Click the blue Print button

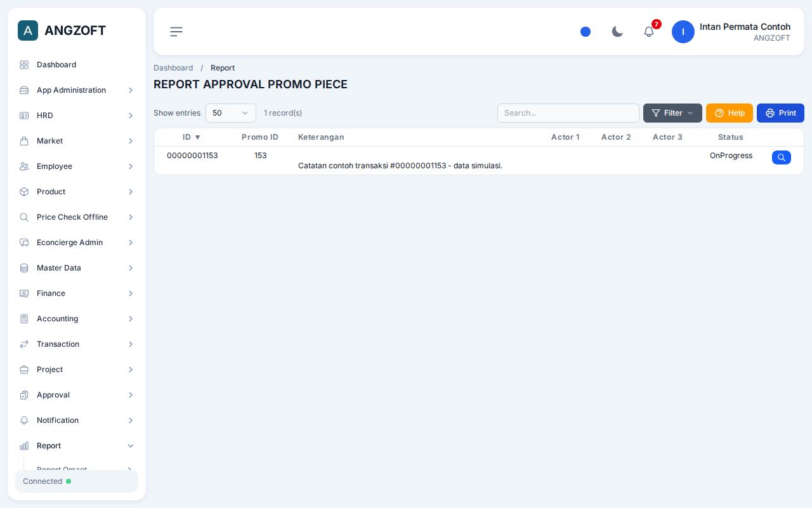coord(780,113)
